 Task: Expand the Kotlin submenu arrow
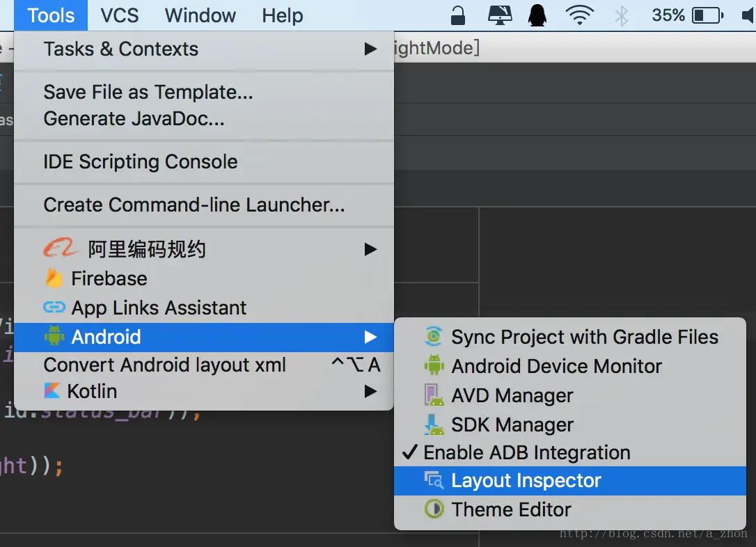370,392
